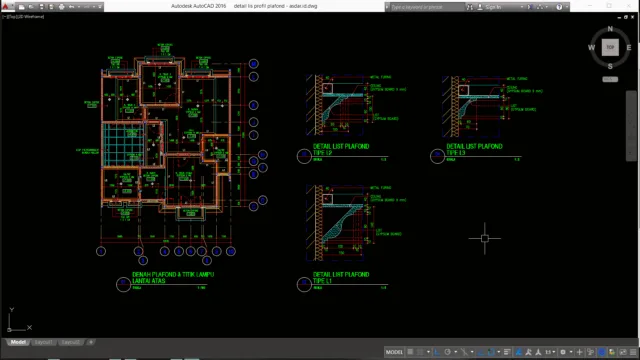Click the quick properties icon in status bar
Image resolution: width=640 pixels, height=360 pixels.
(x=591, y=352)
